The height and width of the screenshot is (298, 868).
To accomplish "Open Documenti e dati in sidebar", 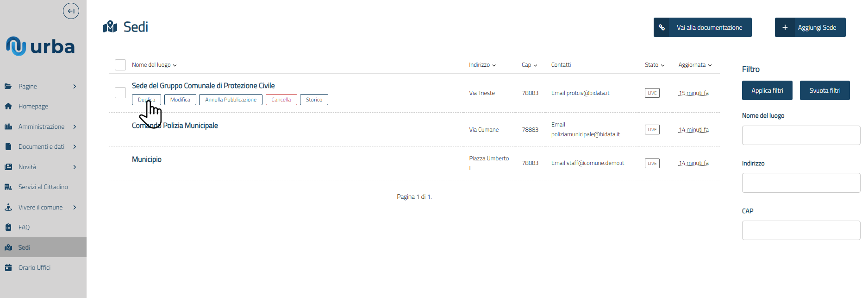I will tap(41, 146).
